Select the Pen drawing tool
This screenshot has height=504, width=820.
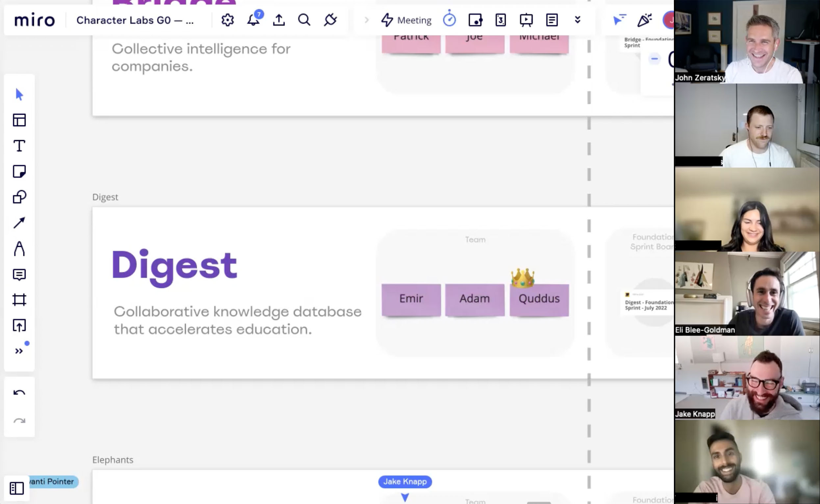pyautogui.click(x=19, y=249)
